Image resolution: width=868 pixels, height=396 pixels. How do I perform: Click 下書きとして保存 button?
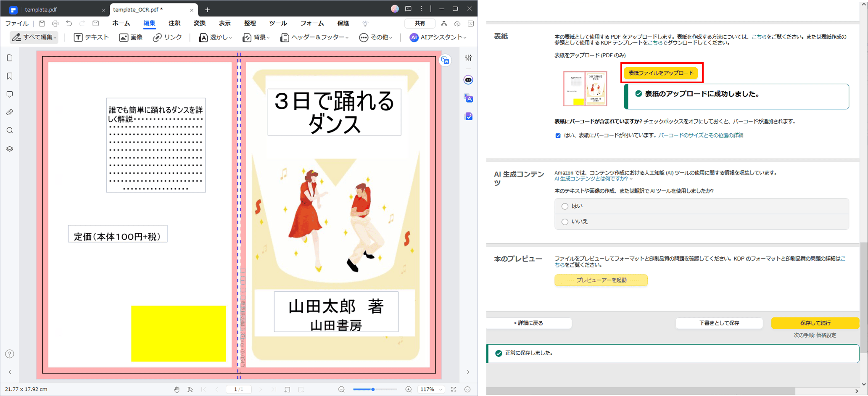point(719,323)
